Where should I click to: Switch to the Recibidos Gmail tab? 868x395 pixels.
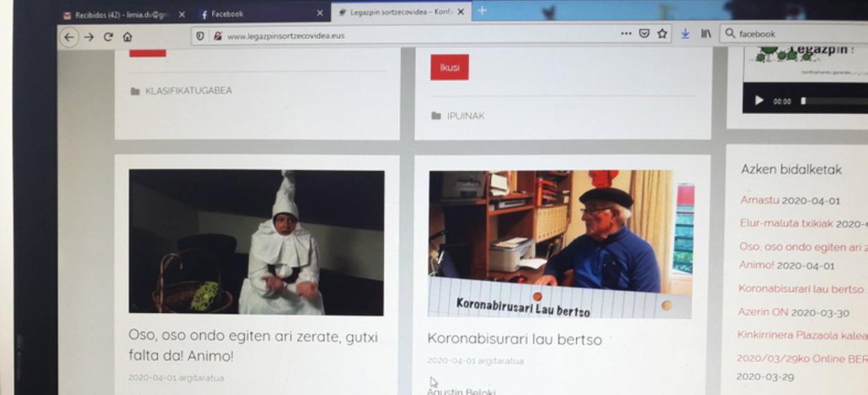tap(118, 15)
